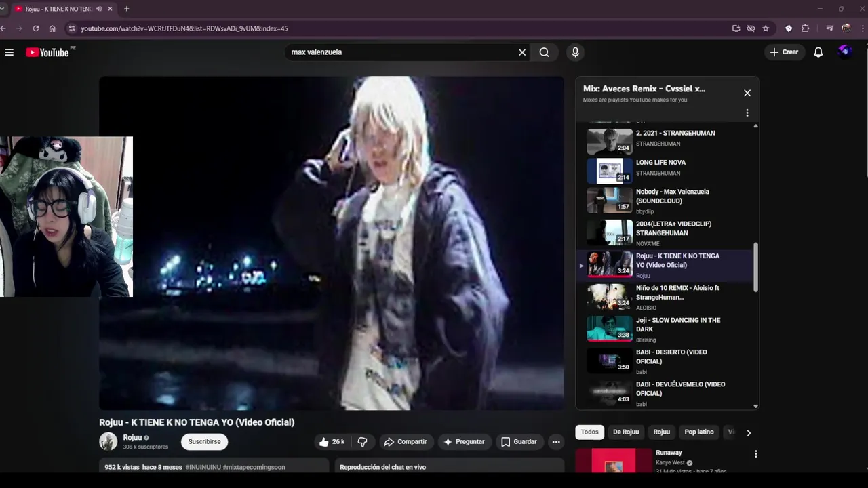Select the Rojuu filter chip
The height and width of the screenshot is (488, 868).
(662, 432)
